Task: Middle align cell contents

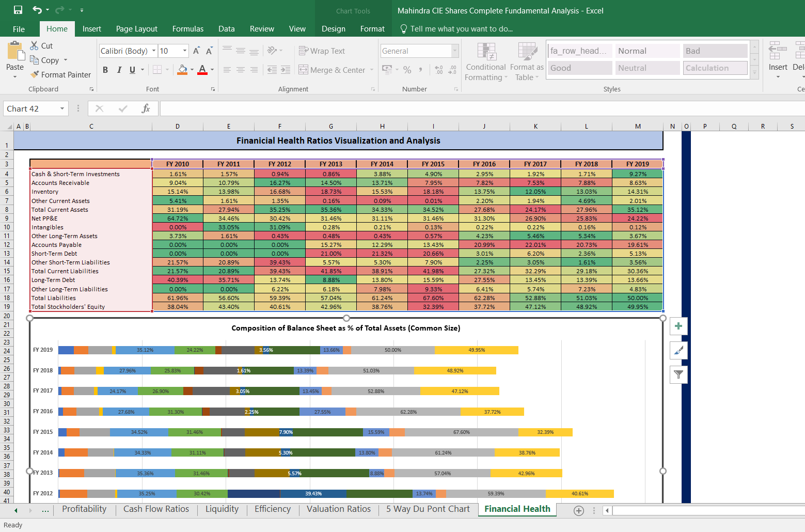Action: point(241,51)
